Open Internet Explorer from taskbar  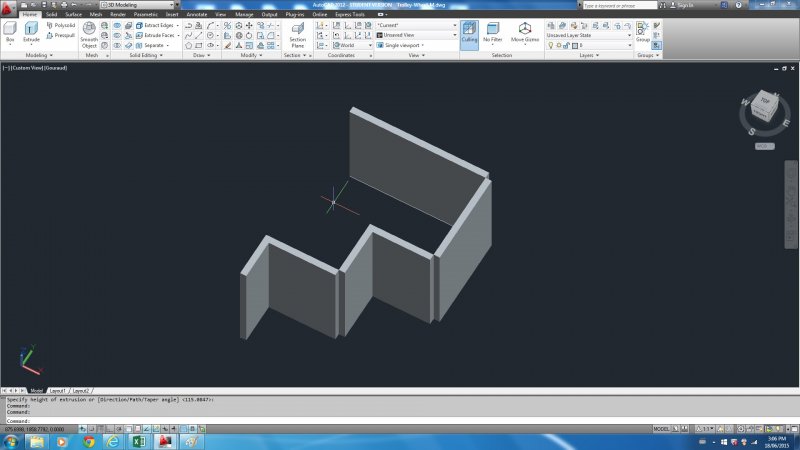(x=113, y=442)
